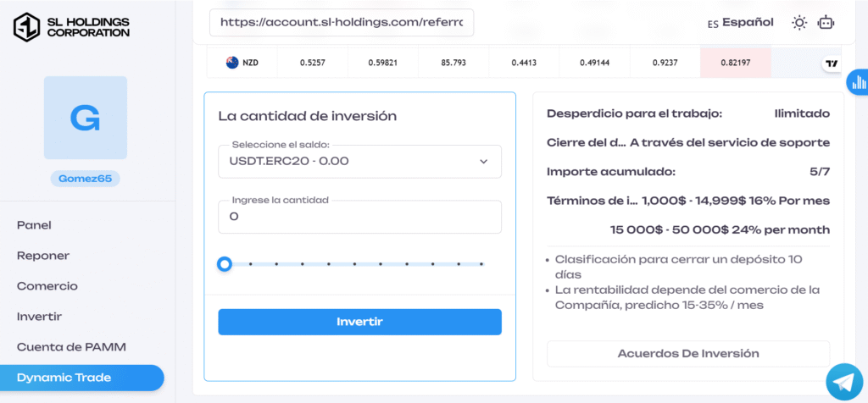868x403 pixels.
Task: Click the large G avatar image
Action: point(86,118)
